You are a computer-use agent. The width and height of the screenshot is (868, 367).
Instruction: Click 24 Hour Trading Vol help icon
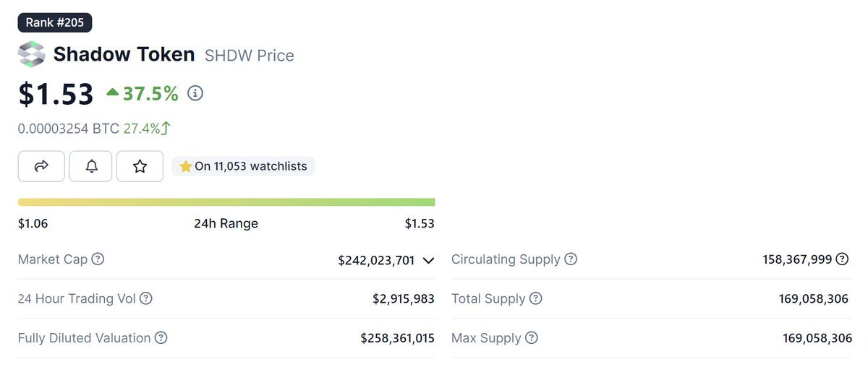point(145,298)
